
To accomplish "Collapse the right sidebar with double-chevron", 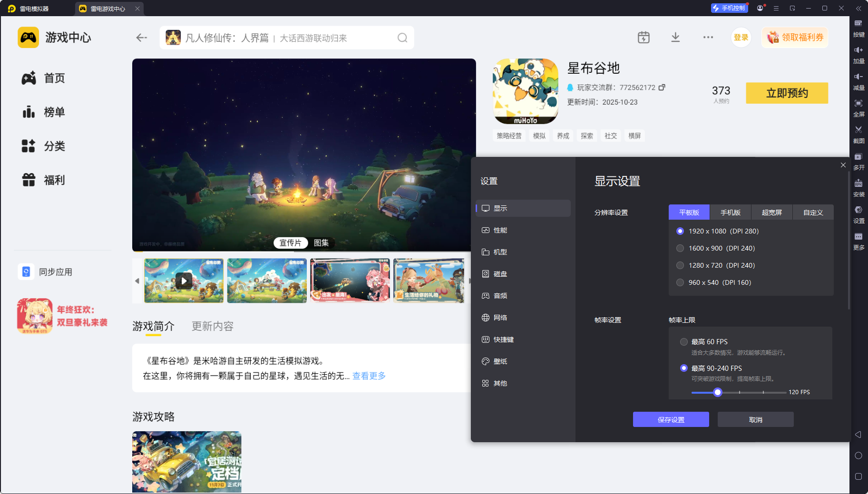I will point(858,8).
